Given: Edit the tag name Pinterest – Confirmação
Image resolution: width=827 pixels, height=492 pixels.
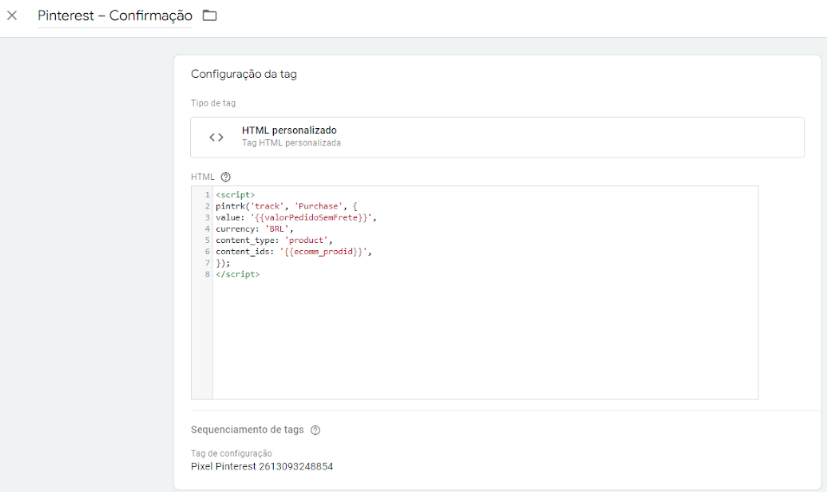Looking at the screenshot, I should (114, 16).
